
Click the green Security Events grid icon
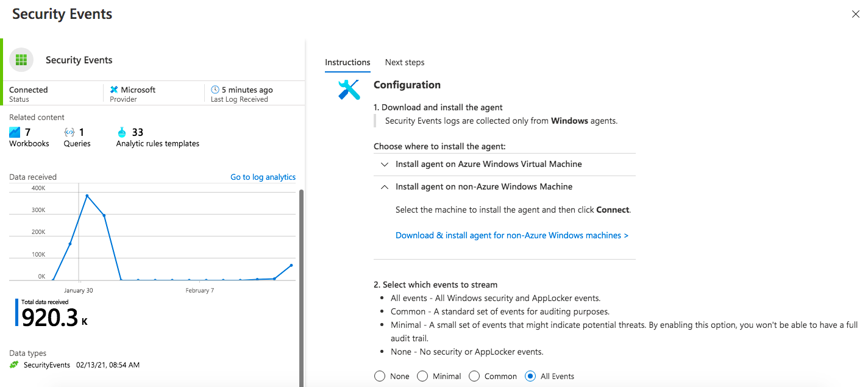click(x=21, y=60)
